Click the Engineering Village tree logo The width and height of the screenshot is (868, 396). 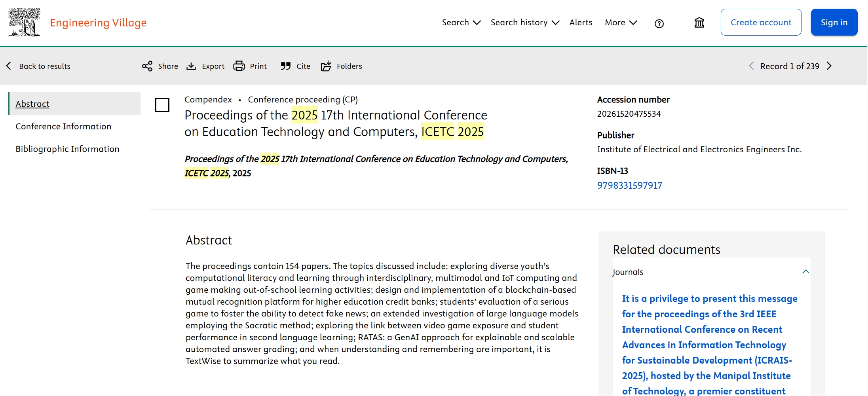click(x=24, y=23)
